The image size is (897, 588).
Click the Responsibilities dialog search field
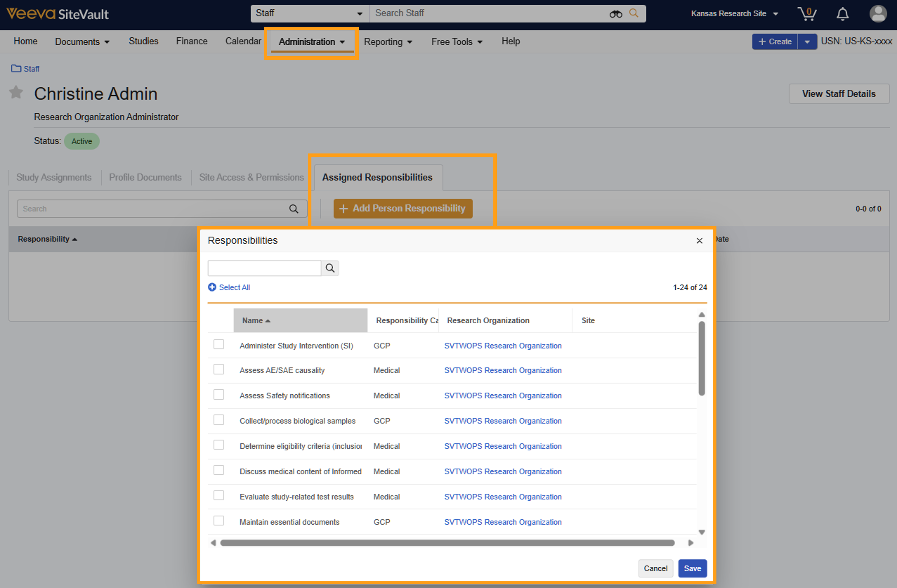coord(264,268)
